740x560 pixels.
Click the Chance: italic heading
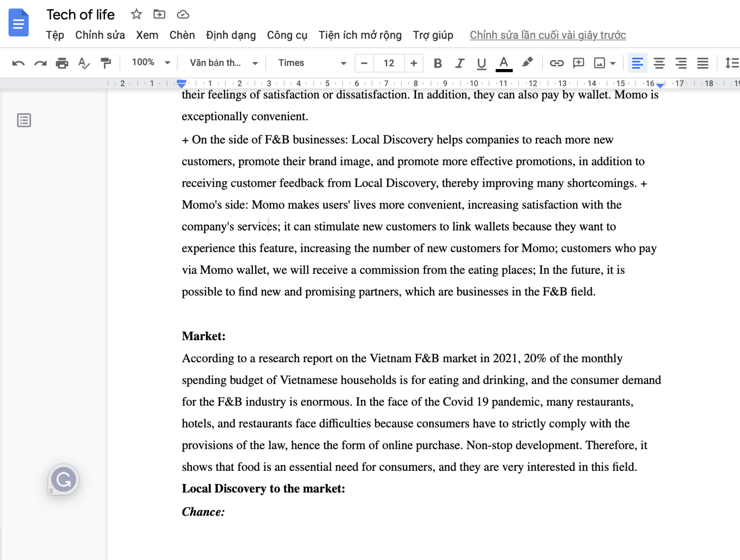[x=203, y=512]
